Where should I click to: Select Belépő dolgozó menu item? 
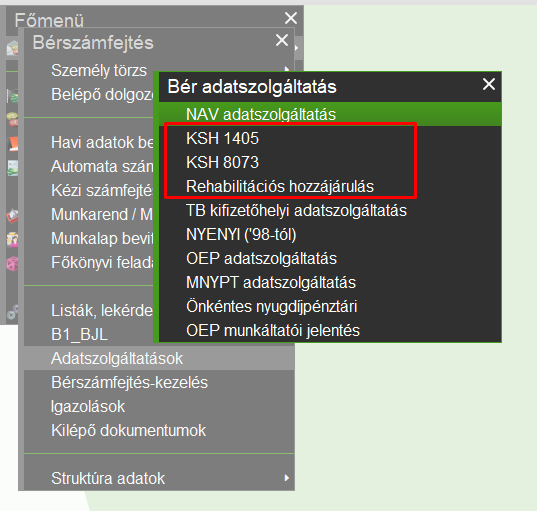click(x=102, y=95)
